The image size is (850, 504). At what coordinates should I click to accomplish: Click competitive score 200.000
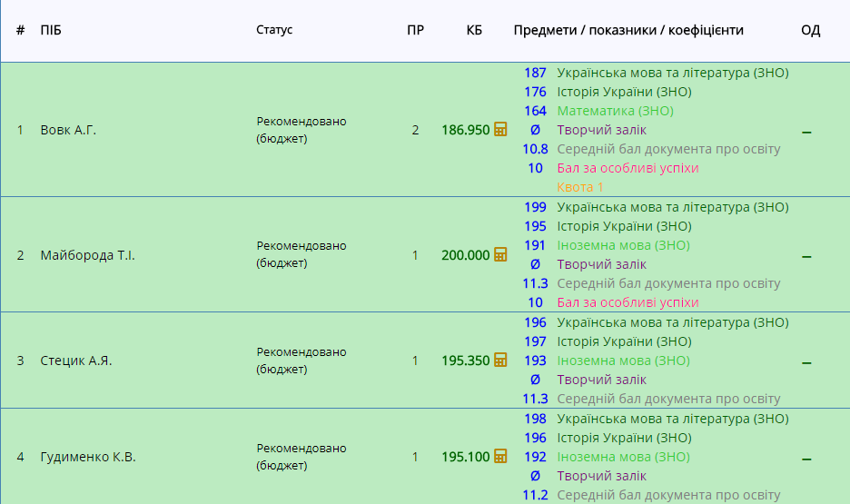pyautogui.click(x=465, y=255)
